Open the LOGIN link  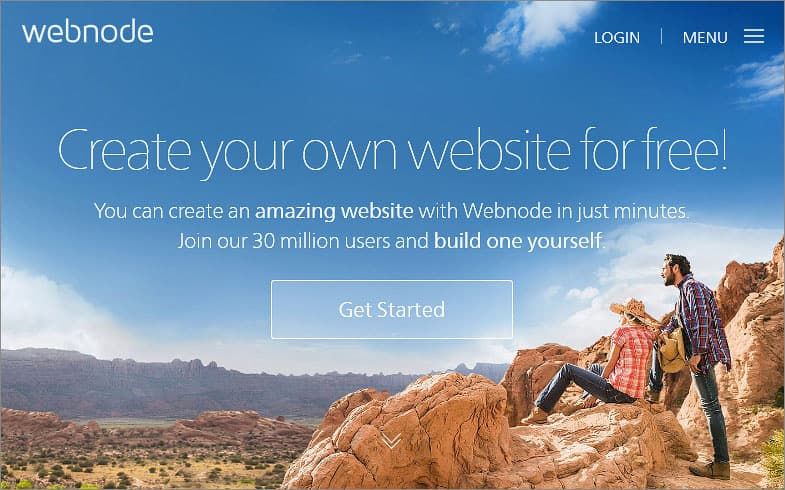tap(617, 38)
